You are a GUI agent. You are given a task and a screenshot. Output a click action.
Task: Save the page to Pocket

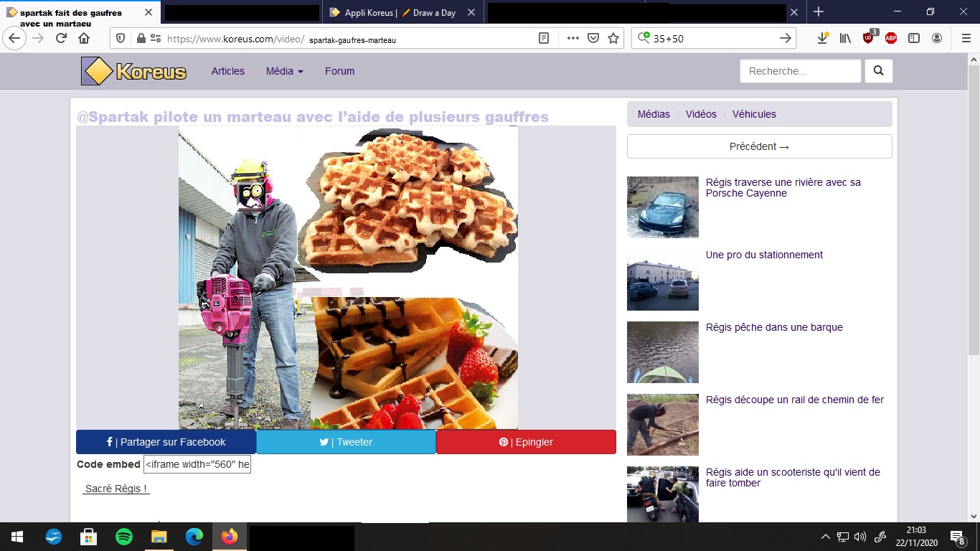click(x=593, y=39)
